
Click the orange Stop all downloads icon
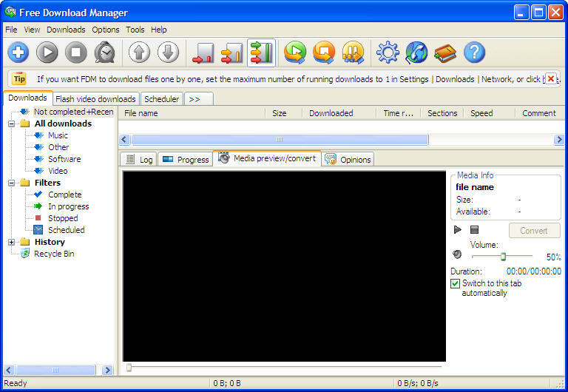324,53
